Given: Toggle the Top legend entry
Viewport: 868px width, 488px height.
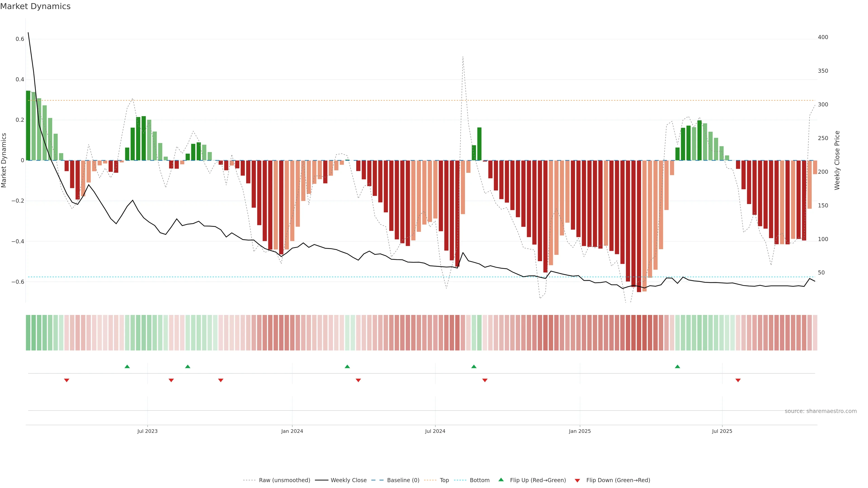Looking at the screenshot, I should (444, 480).
